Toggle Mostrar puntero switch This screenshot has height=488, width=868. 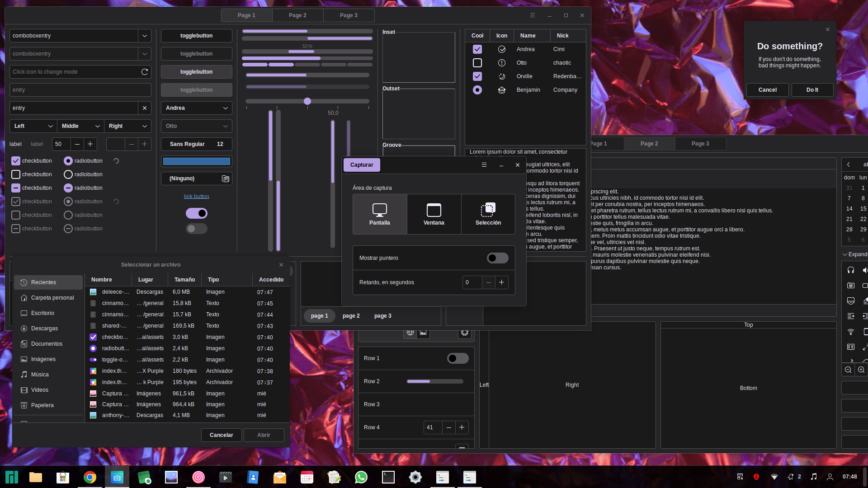[497, 258]
